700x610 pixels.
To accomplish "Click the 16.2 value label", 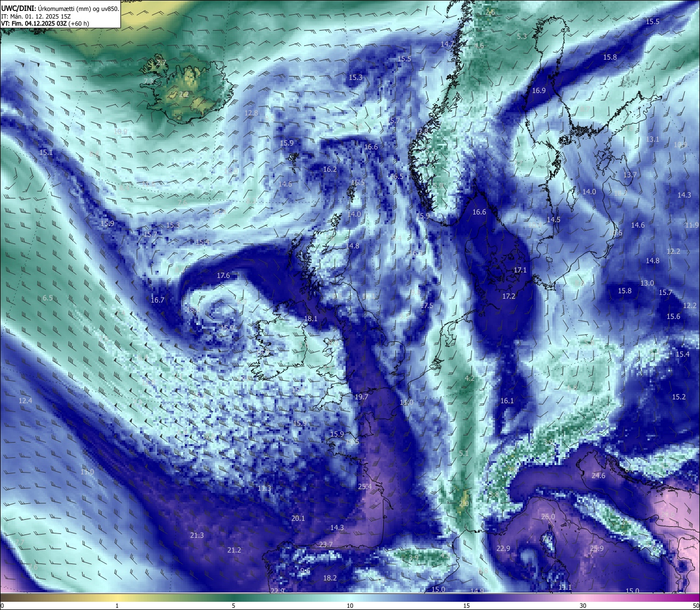I will (x=330, y=169).
